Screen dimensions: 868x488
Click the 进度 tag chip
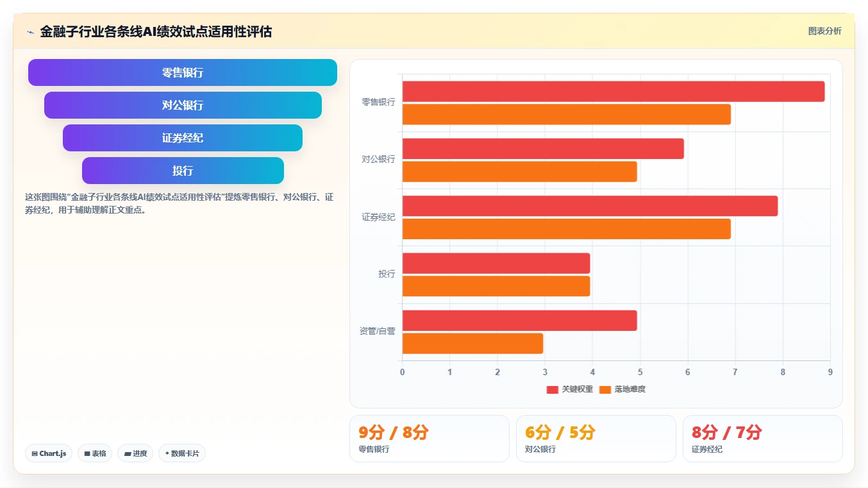point(135,453)
